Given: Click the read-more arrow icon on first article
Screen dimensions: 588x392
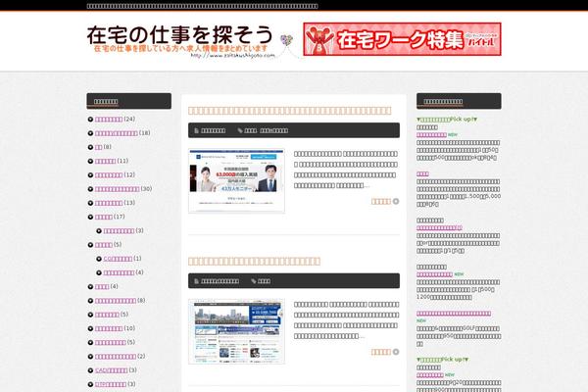Looking at the screenshot, I should click(x=396, y=202).
